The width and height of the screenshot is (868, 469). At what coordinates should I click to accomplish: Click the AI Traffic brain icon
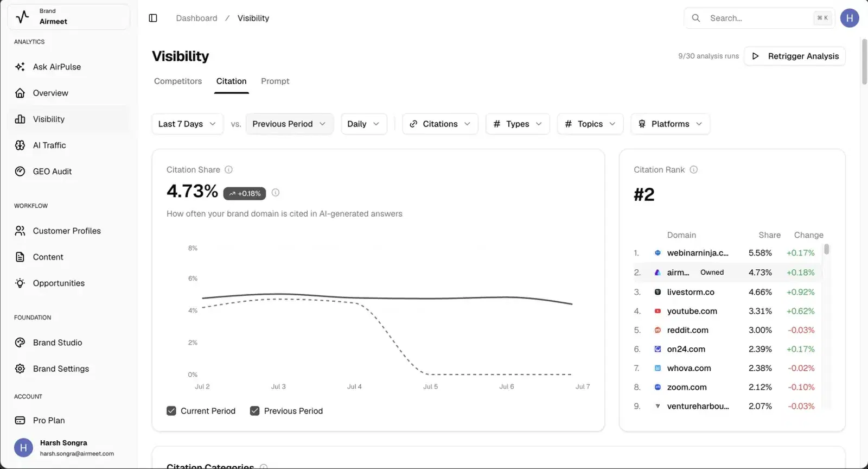coord(20,145)
